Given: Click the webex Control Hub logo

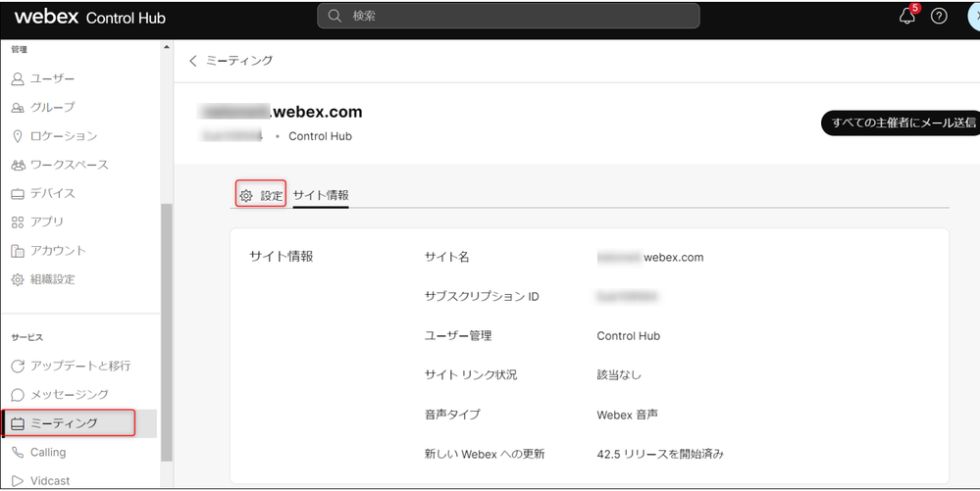Looking at the screenshot, I should pos(90,17).
